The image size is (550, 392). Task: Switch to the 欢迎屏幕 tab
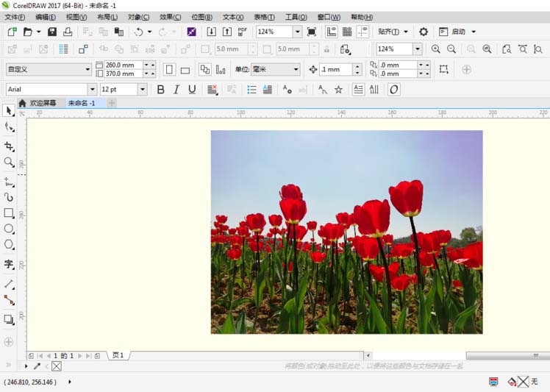point(37,103)
